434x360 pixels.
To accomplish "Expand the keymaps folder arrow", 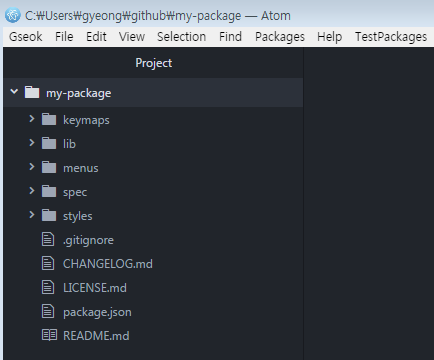I will tap(32, 119).
